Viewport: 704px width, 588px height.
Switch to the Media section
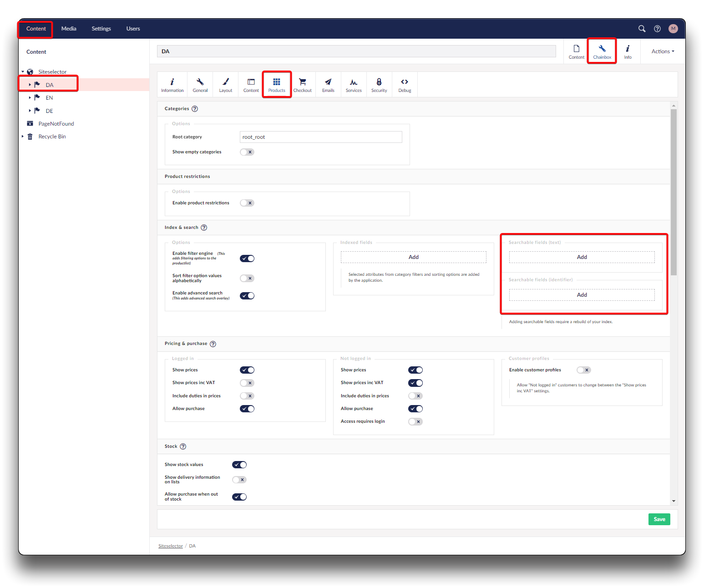tap(69, 29)
